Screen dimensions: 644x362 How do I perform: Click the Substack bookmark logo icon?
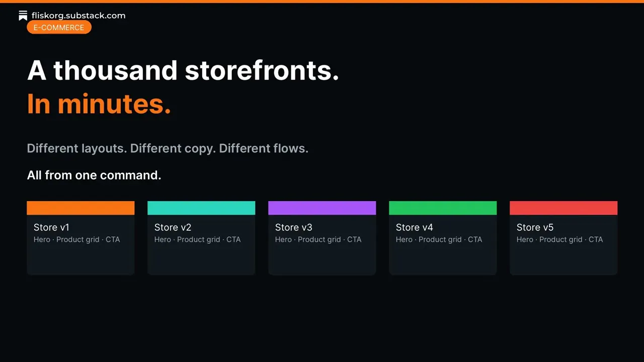[23, 16]
